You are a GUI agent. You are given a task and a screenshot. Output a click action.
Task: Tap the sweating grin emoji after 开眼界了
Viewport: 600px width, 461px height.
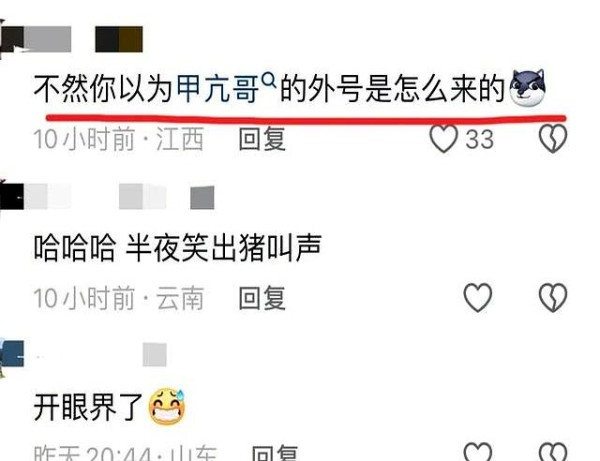click(x=167, y=407)
